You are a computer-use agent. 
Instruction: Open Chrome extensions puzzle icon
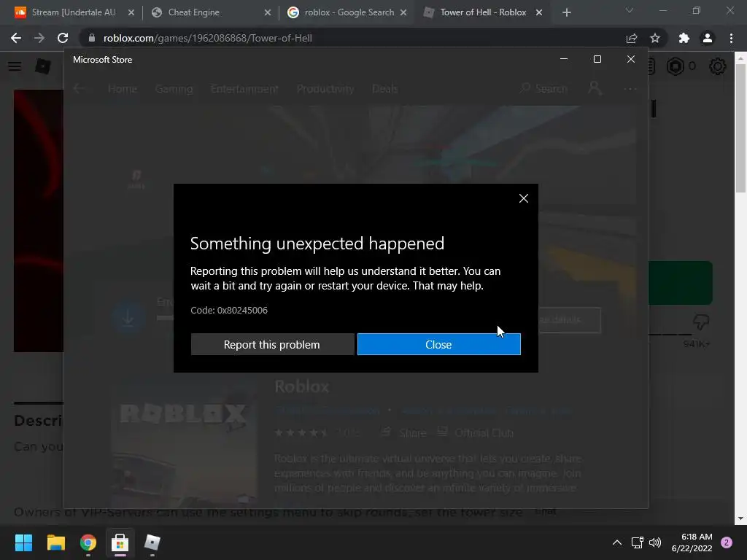pos(684,38)
